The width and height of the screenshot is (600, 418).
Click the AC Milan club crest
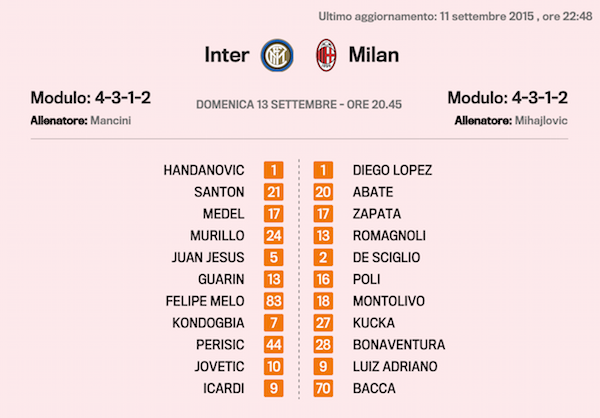pos(326,54)
